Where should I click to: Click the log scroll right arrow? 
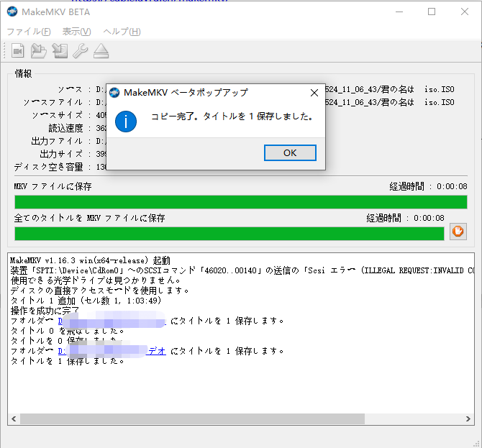(468, 419)
